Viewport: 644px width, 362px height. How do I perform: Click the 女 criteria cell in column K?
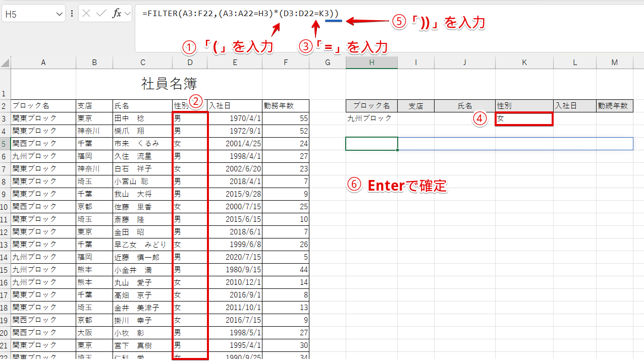pyautogui.click(x=524, y=119)
